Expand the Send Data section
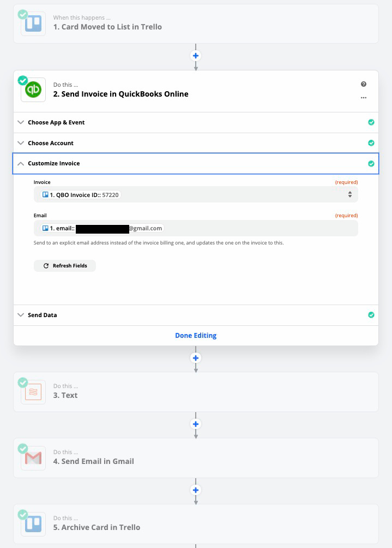 (x=196, y=315)
